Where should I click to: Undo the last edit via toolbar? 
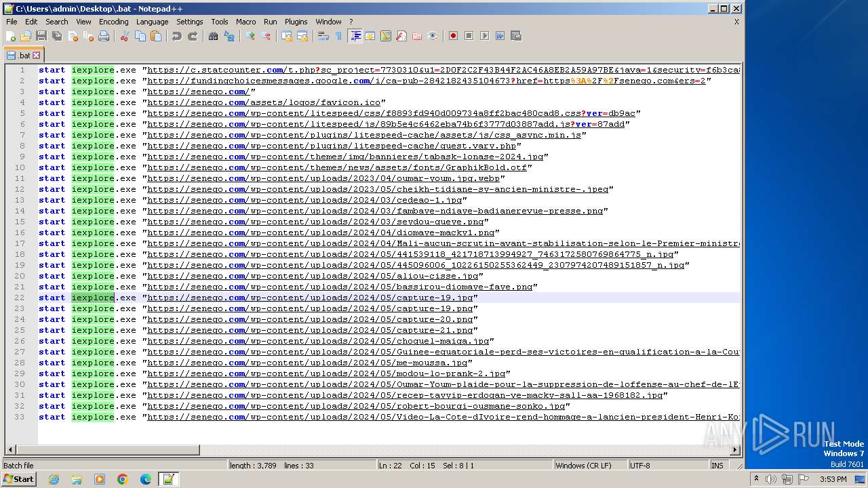[x=177, y=36]
